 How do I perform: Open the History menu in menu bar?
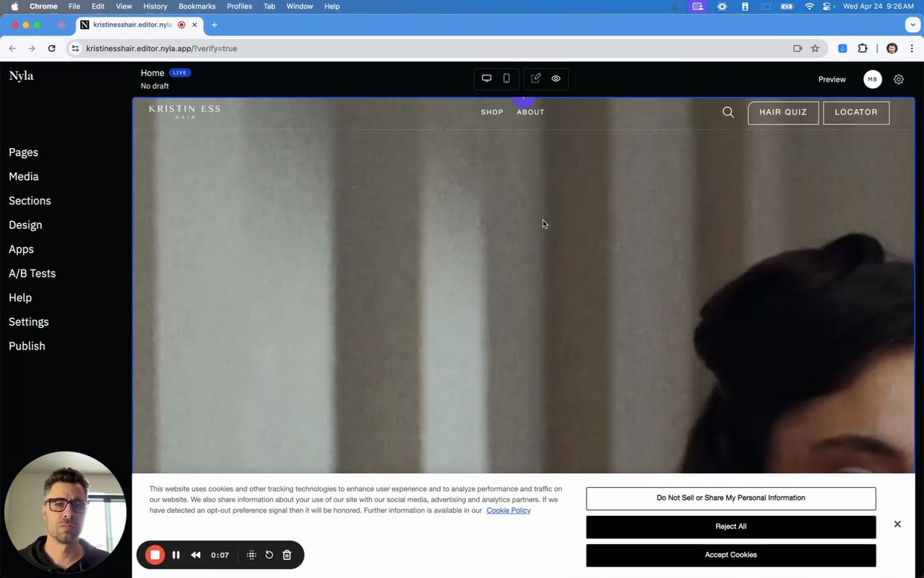click(x=155, y=7)
